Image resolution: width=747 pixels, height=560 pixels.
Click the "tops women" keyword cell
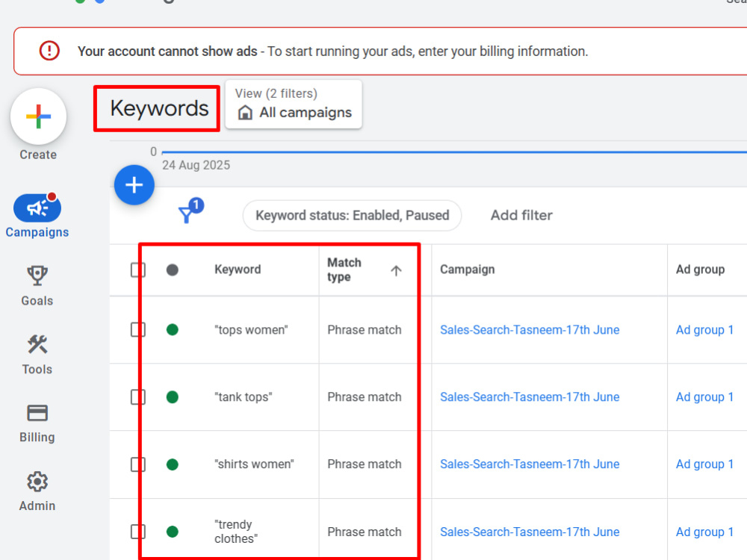click(251, 329)
